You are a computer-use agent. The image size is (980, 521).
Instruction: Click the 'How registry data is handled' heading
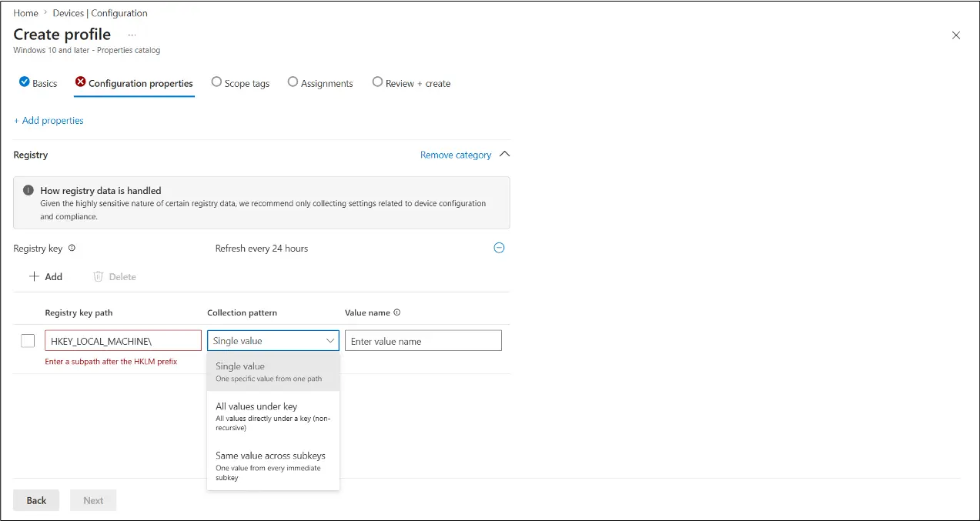[101, 190]
